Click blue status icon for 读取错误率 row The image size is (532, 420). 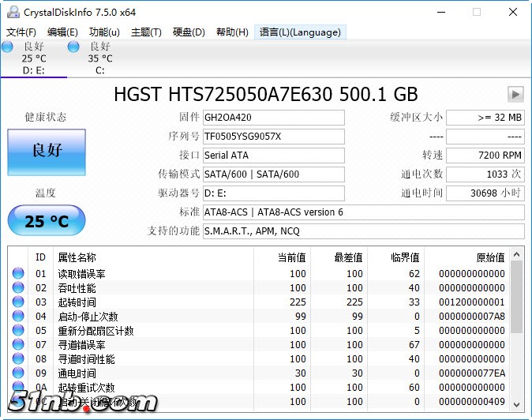(18, 274)
